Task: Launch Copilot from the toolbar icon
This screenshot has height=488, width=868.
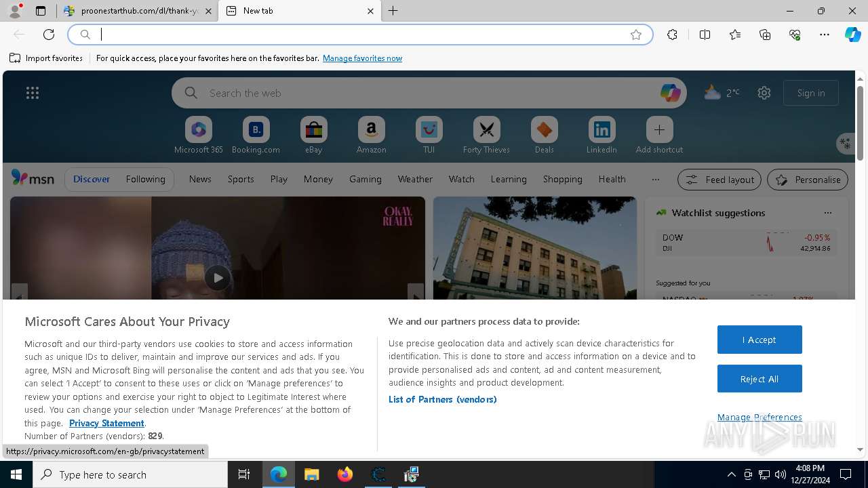Action: 852,35
